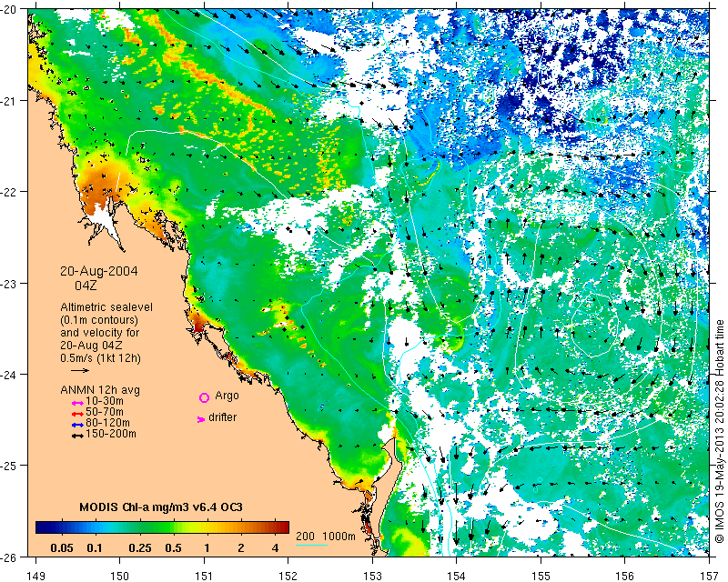Click the longitude axis label 149
This screenshot has height=582, width=728.
[x=35, y=577]
